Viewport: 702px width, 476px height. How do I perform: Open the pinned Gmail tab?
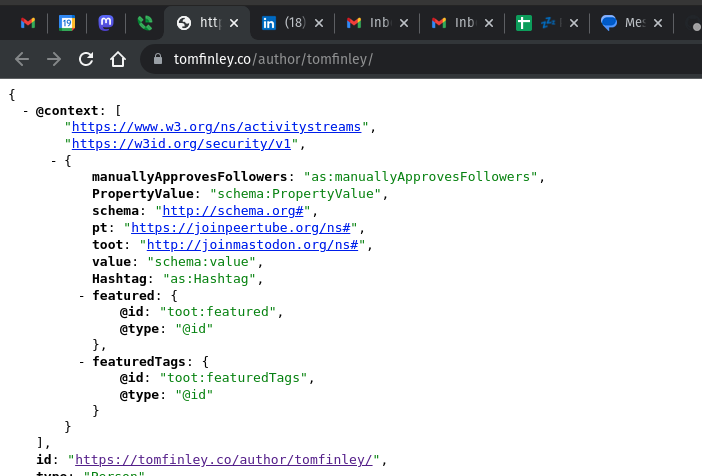[28, 22]
